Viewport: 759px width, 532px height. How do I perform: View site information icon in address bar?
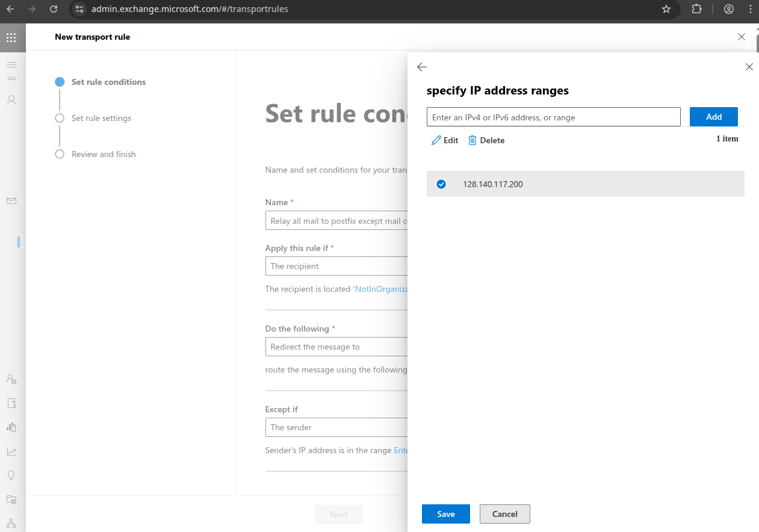79,9
